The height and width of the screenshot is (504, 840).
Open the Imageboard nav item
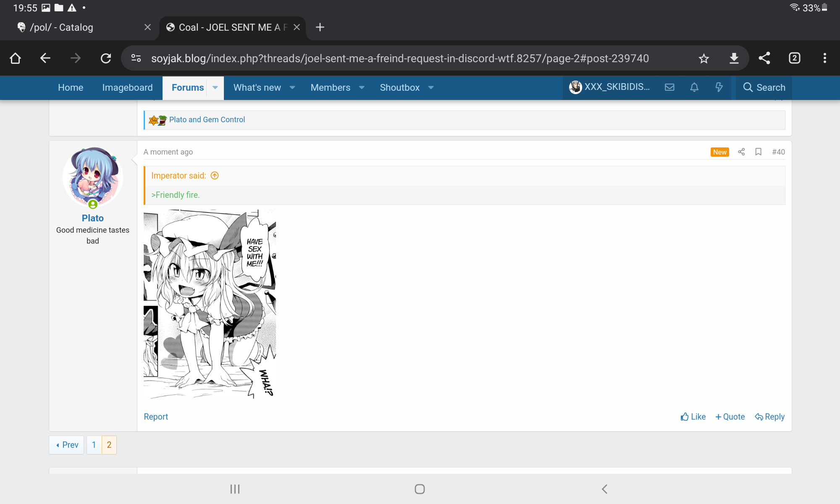[127, 87]
